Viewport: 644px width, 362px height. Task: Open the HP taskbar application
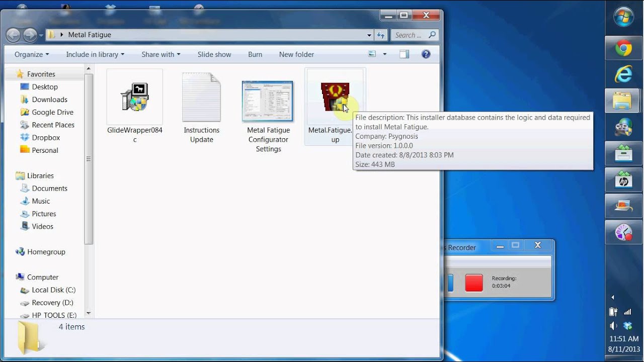coord(624,179)
